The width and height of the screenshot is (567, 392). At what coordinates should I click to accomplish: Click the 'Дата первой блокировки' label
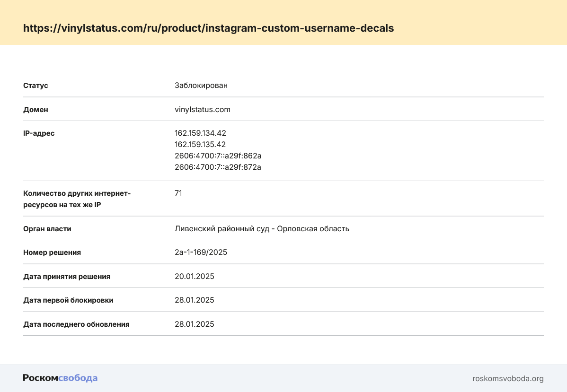pos(68,300)
